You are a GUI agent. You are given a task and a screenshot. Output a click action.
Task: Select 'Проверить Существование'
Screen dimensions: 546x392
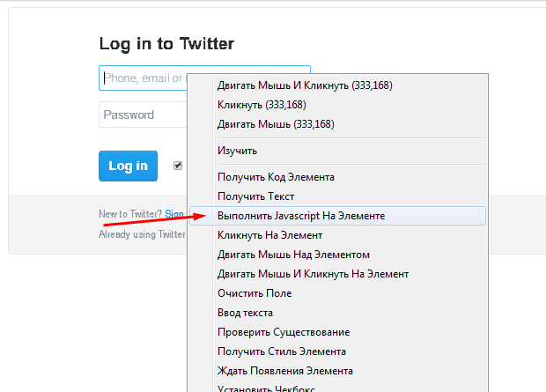click(337, 332)
